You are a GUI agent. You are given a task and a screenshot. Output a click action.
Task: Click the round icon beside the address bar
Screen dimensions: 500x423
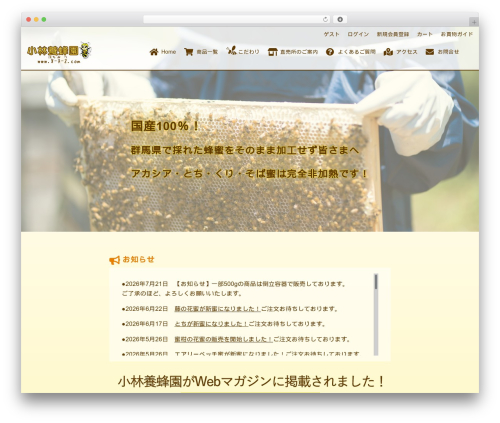click(340, 20)
